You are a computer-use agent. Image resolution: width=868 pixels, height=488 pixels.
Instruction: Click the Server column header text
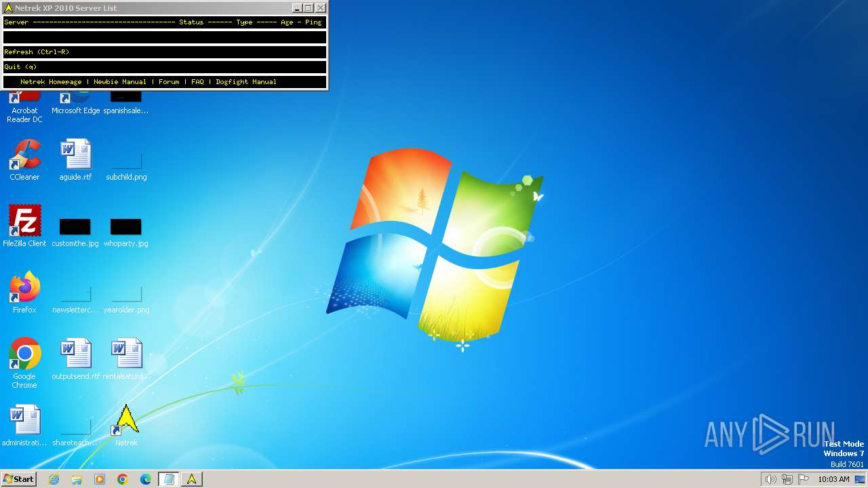(16, 22)
